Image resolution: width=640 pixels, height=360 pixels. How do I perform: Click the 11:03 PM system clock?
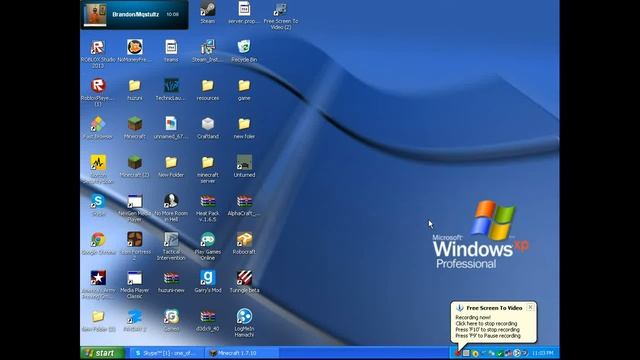[x=543, y=353]
